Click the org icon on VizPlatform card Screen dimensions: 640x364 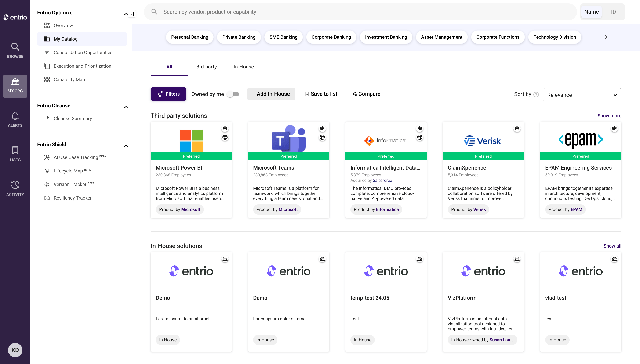tap(517, 259)
